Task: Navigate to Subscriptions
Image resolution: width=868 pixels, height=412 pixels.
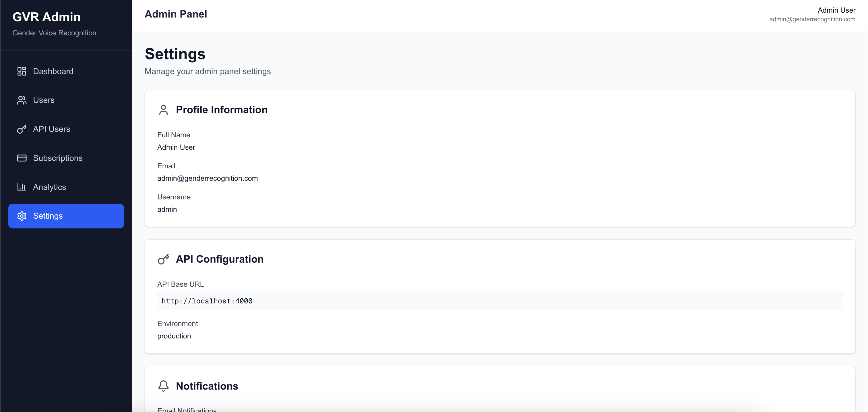Action: pos(58,158)
